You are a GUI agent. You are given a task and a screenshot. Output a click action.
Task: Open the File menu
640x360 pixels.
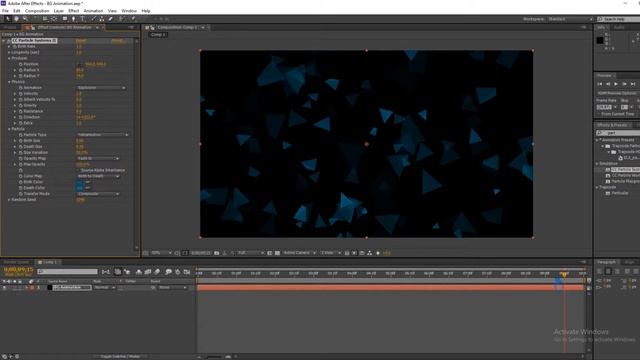5,11
